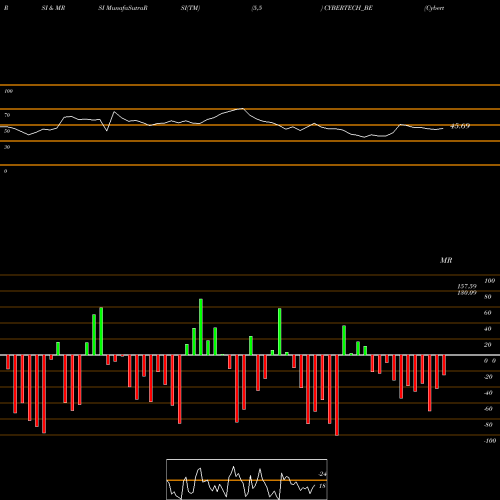Image resolution: width=500 pixels, height=500 pixels.
Task: Click the MR axis label '-80'
Action: pos(488,425)
